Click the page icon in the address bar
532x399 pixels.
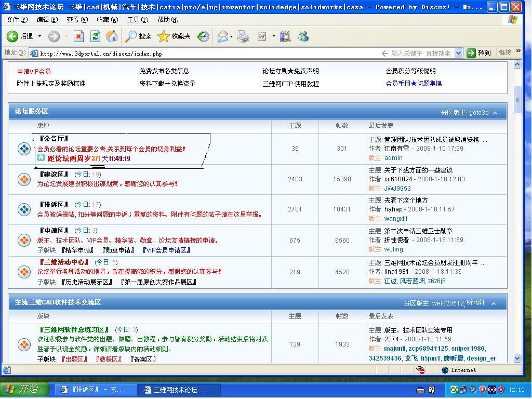coord(34,53)
